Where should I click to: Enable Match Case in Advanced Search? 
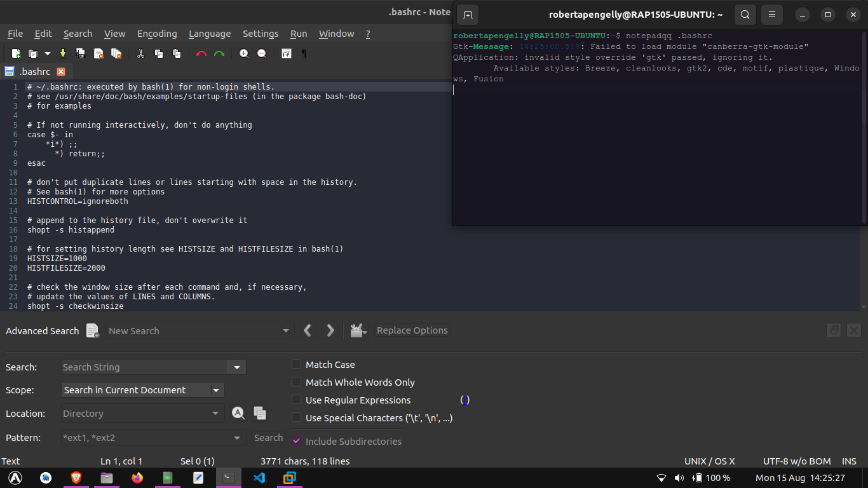coord(296,364)
